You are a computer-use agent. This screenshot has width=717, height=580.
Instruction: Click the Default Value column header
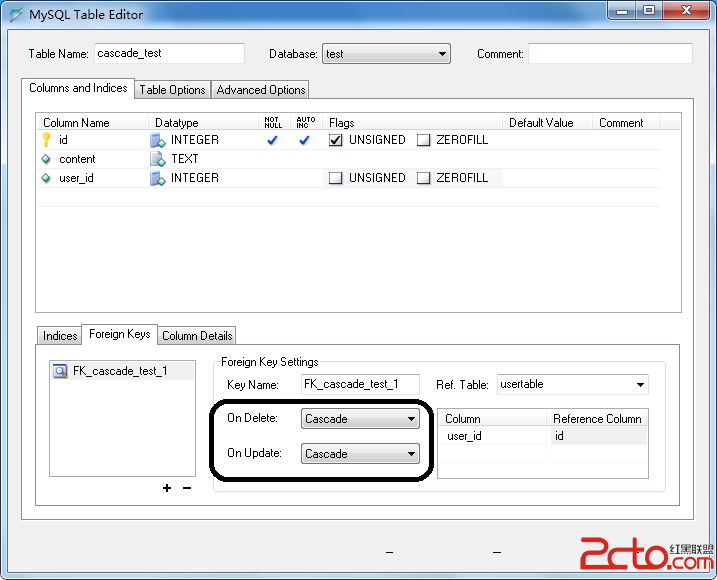click(x=547, y=123)
